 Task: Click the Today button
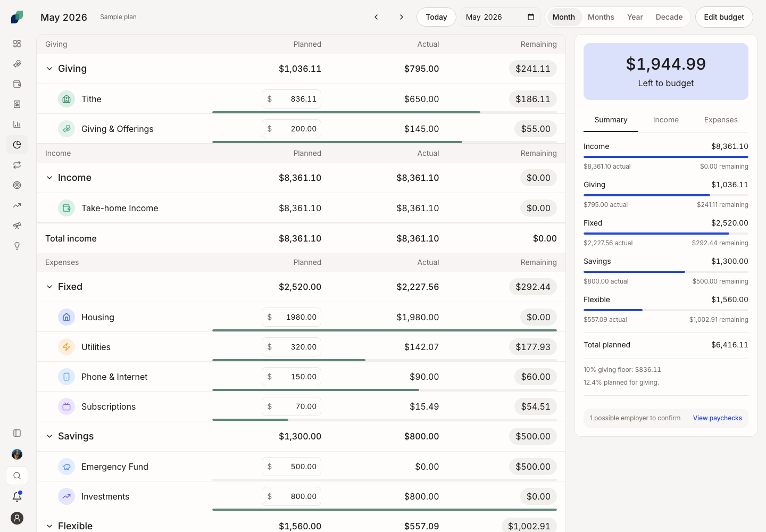pyautogui.click(x=436, y=17)
